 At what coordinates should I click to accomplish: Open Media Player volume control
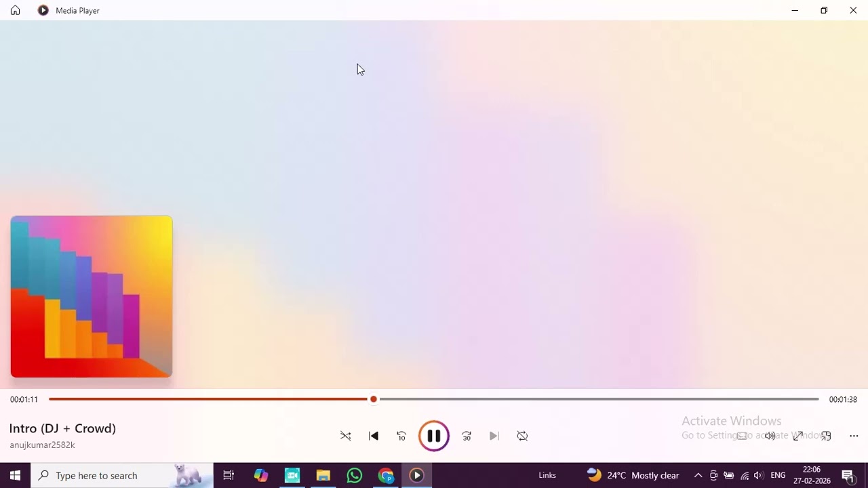pyautogui.click(x=770, y=436)
